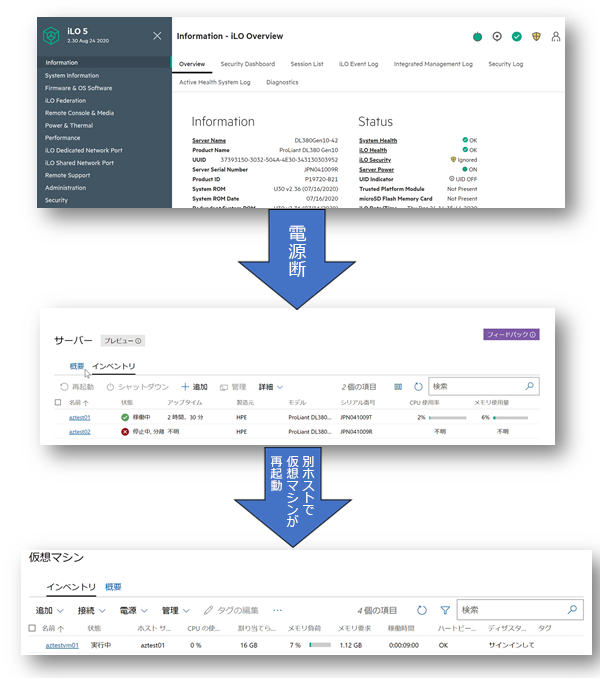Open the aztestvm01 virtual machine link
This screenshot has height=680, width=600.
click(62, 646)
